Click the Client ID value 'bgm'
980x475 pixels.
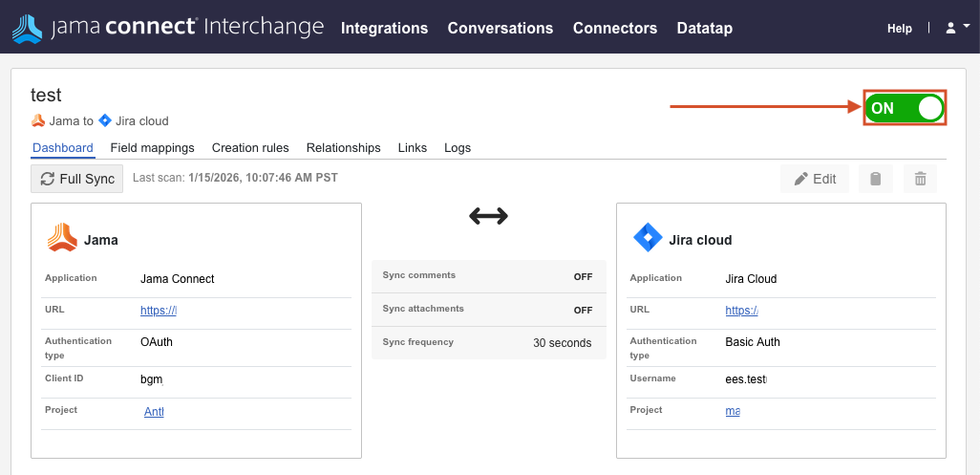pos(152,378)
